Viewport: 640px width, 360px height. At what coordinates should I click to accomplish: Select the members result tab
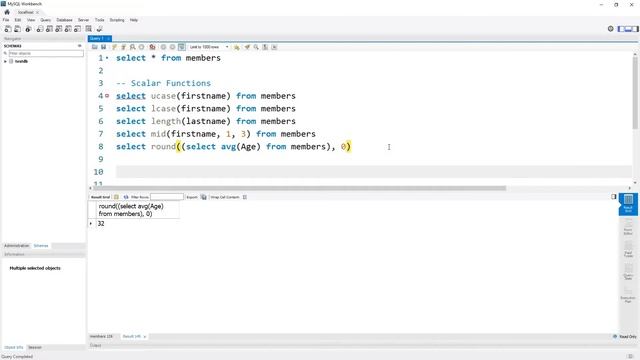click(101, 337)
